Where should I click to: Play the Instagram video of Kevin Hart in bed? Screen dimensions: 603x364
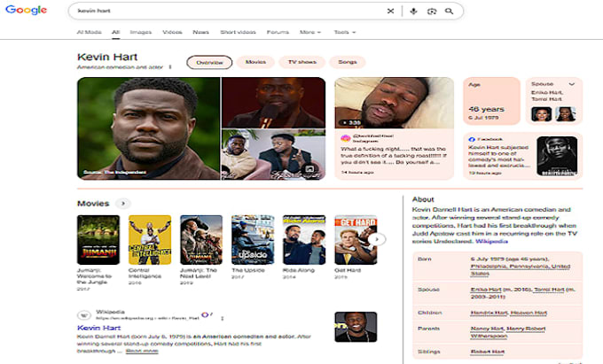394,103
